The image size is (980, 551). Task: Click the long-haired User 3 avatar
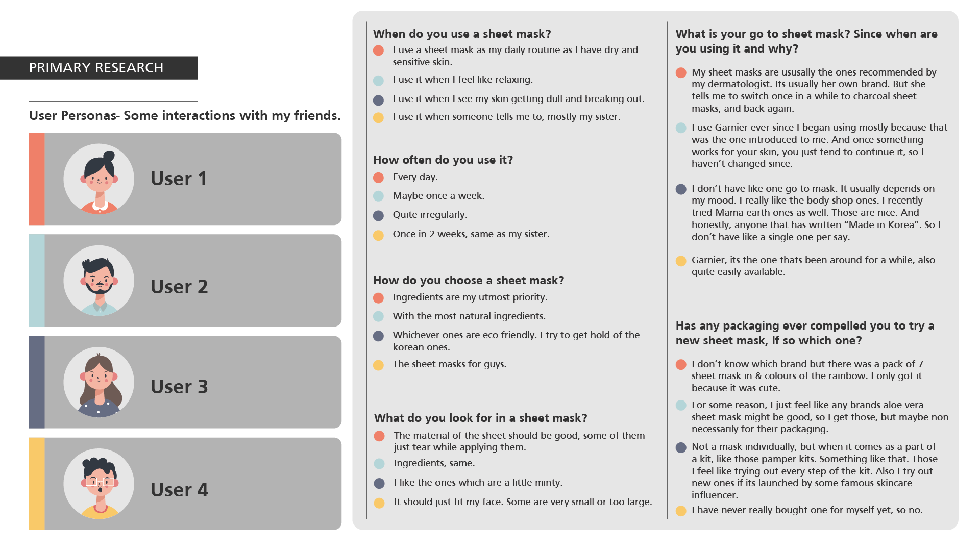pyautogui.click(x=99, y=382)
